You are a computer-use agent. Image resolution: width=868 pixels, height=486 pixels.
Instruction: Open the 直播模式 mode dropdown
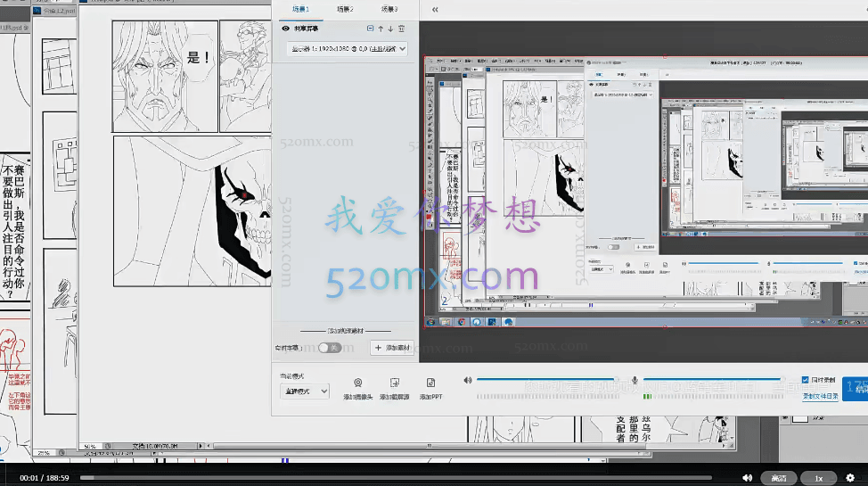click(x=305, y=391)
